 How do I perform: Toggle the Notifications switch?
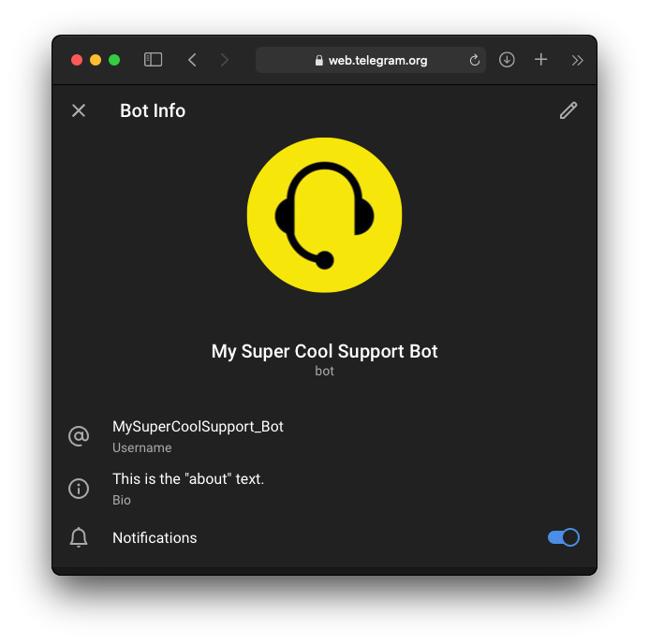point(564,537)
